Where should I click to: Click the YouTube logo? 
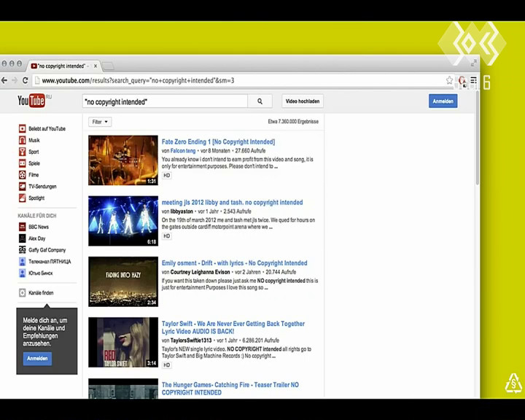(x=31, y=101)
